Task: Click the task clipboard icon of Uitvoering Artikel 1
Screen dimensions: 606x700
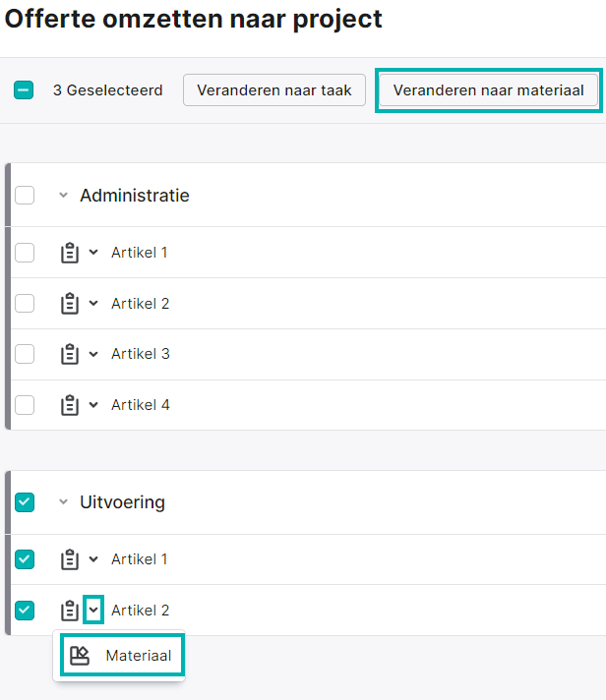Action: pos(70,559)
